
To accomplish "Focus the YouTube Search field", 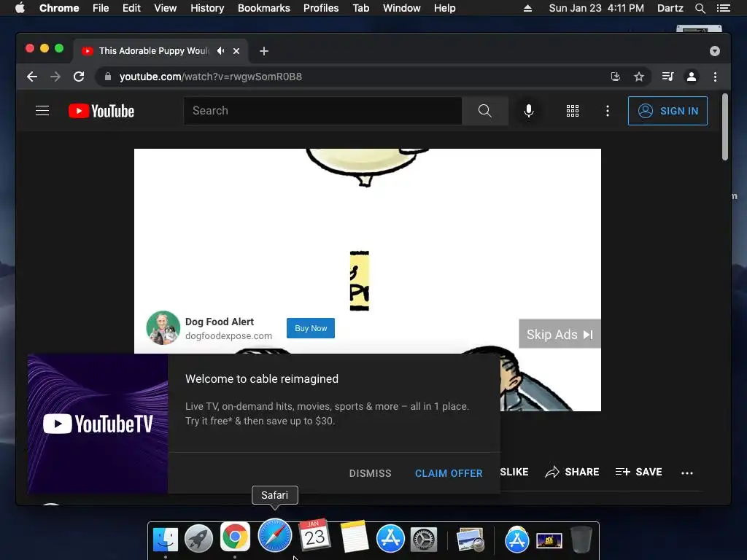I will tap(322, 111).
